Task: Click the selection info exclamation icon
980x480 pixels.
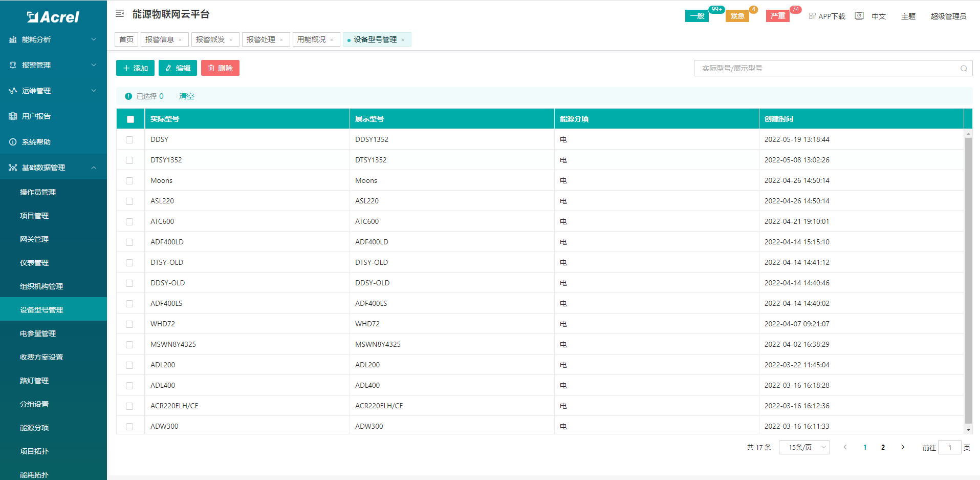Action: (128, 96)
